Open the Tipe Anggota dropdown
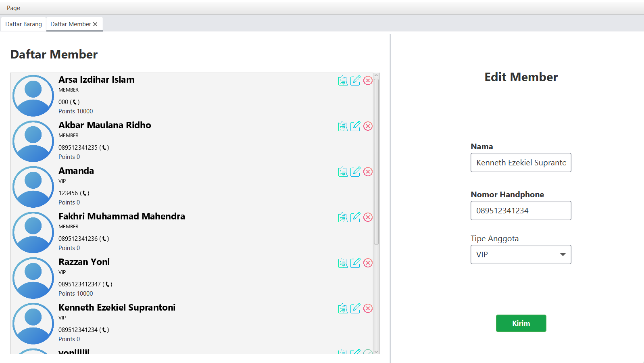 [x=521, y=255]
